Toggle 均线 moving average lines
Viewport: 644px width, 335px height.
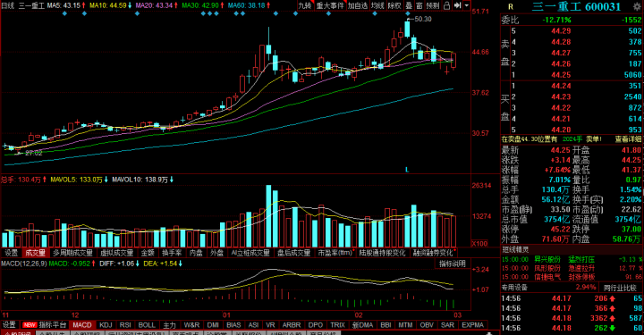(377, 5)
